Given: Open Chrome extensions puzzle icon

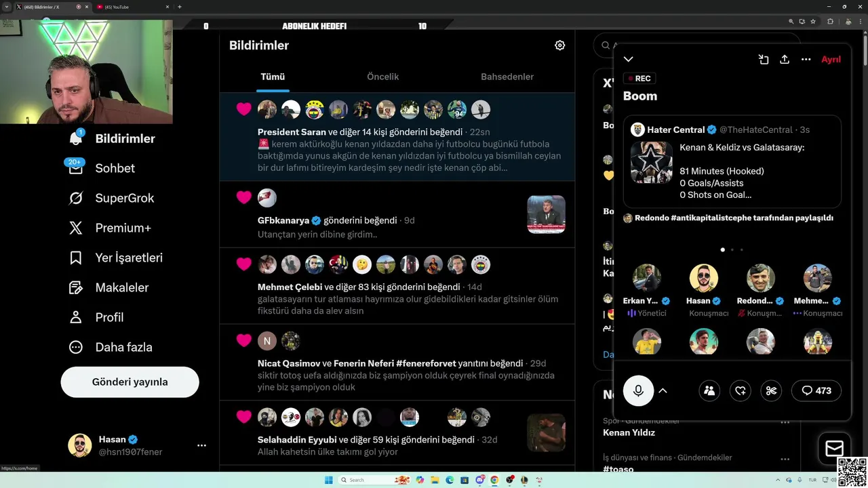Looking at the screenshot, I should (830, 22).
